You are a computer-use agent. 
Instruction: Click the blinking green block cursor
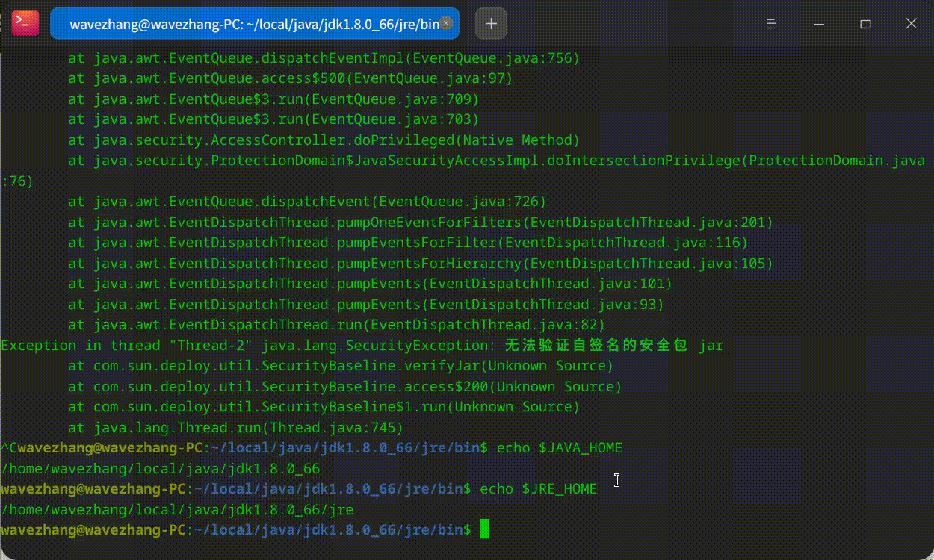point(483,528)
